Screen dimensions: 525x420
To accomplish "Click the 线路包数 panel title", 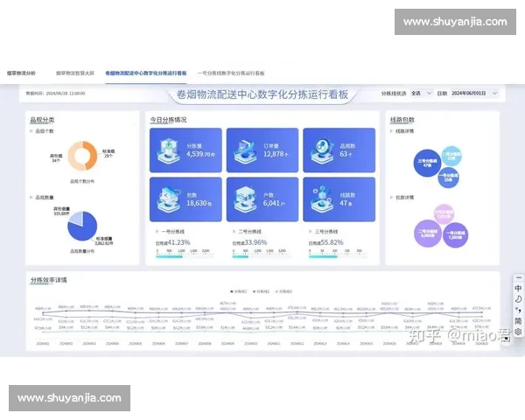I will (x=402, y=120).
